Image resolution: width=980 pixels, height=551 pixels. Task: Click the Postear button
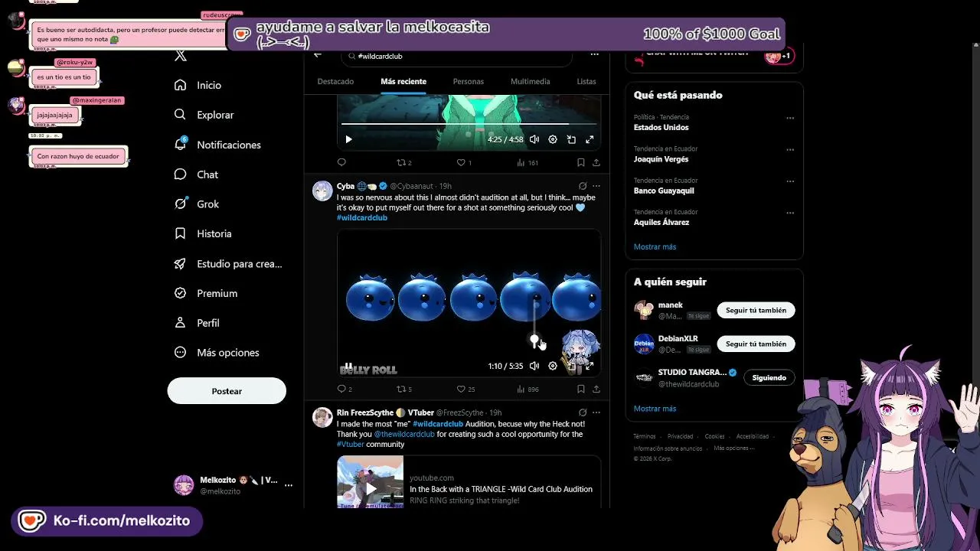[x=227, y=391]
